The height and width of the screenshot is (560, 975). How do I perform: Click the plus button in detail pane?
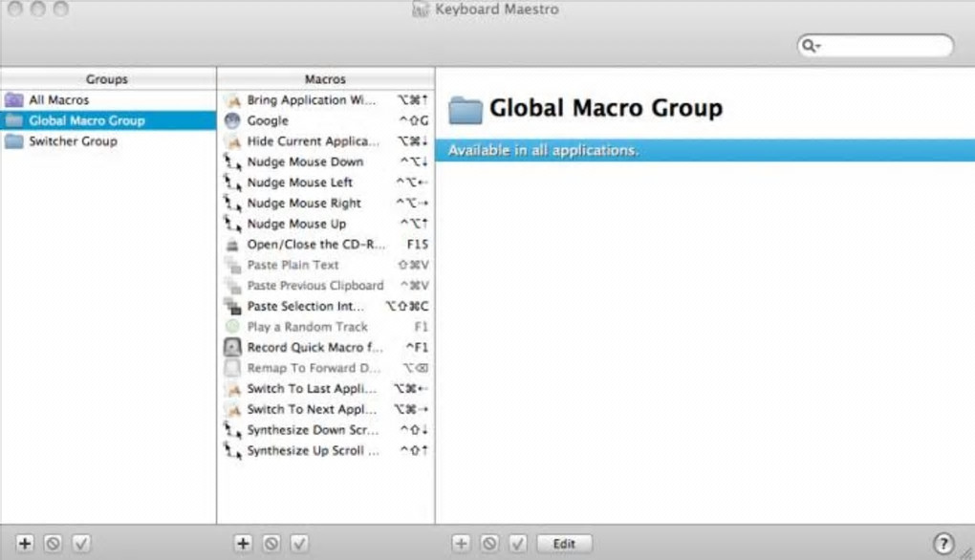pyautogui.click(x=462, y=544)
